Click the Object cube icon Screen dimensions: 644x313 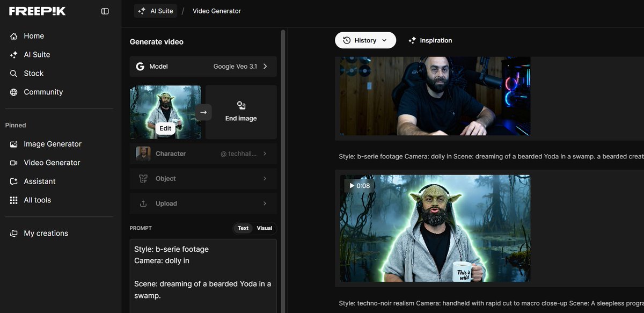click(x=143, y=179)
